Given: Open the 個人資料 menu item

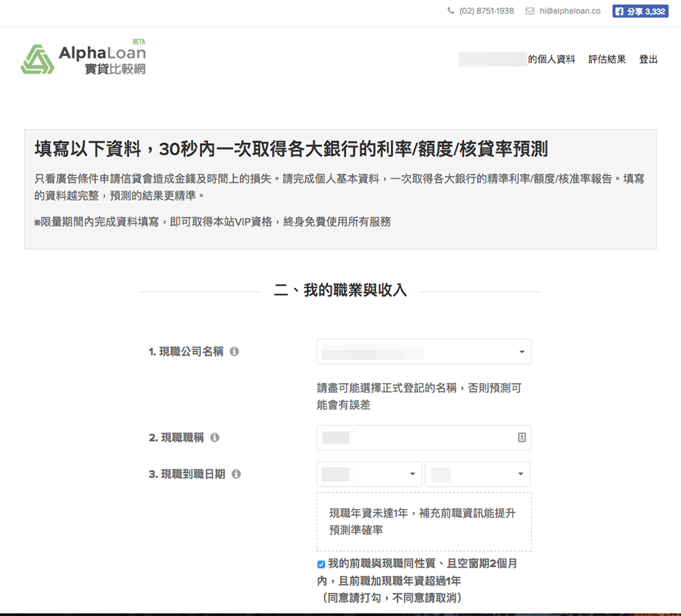Looking at the screenshot, I should tap(551, 59).
